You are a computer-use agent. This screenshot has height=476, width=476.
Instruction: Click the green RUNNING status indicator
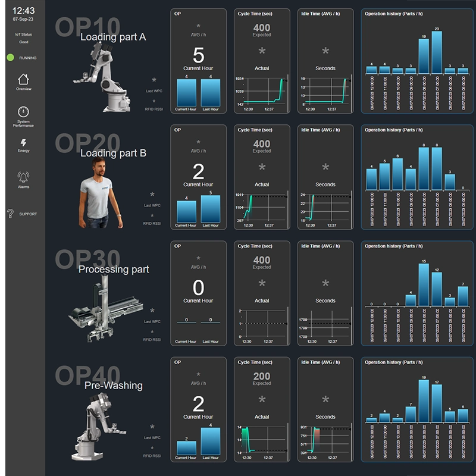(10, 58)
